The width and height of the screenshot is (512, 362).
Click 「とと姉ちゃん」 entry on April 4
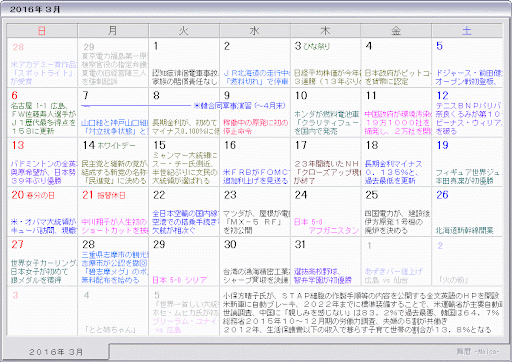[x=111, y=330]
